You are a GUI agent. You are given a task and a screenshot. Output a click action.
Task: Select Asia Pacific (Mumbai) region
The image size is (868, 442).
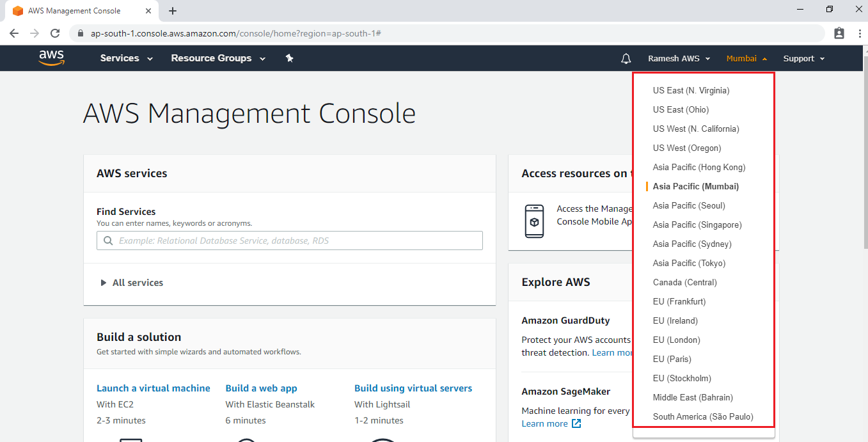tap(696, 186)
